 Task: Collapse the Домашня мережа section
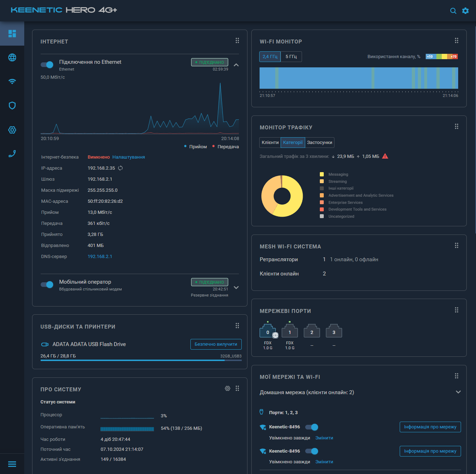pos(458,392)
